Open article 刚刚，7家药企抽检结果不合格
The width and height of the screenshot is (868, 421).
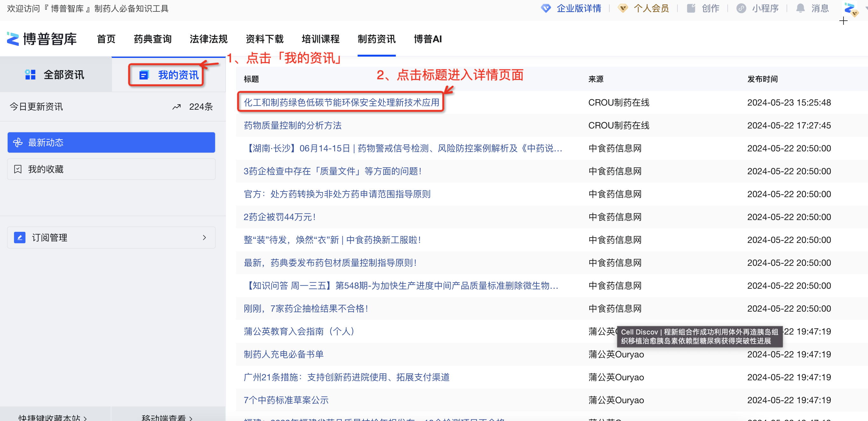click(x=306, y=308)
